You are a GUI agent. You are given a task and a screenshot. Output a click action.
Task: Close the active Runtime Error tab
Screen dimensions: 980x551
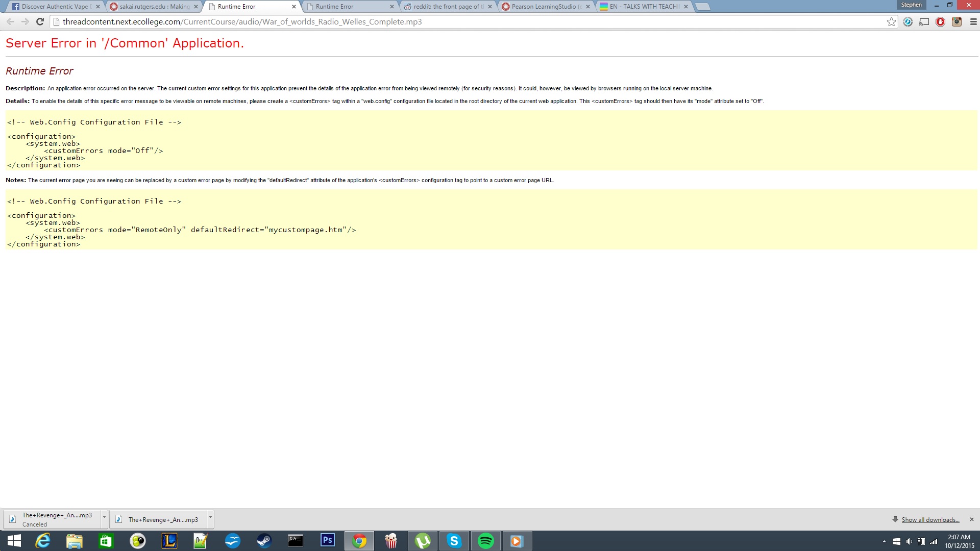tap(294, 7)
